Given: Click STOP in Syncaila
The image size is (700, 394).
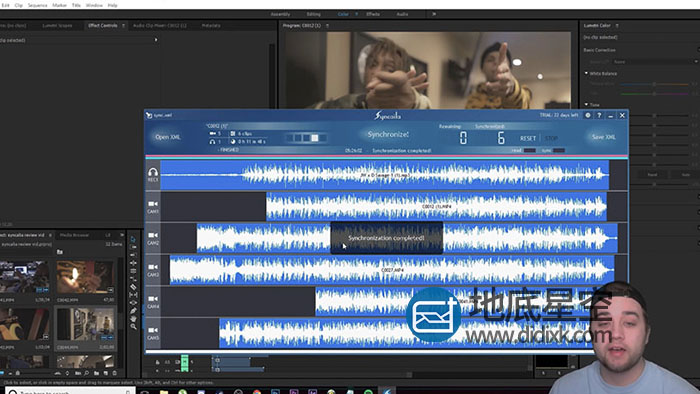Looking at the screenshot, I should pyautogui.click(x=551, y=138).
